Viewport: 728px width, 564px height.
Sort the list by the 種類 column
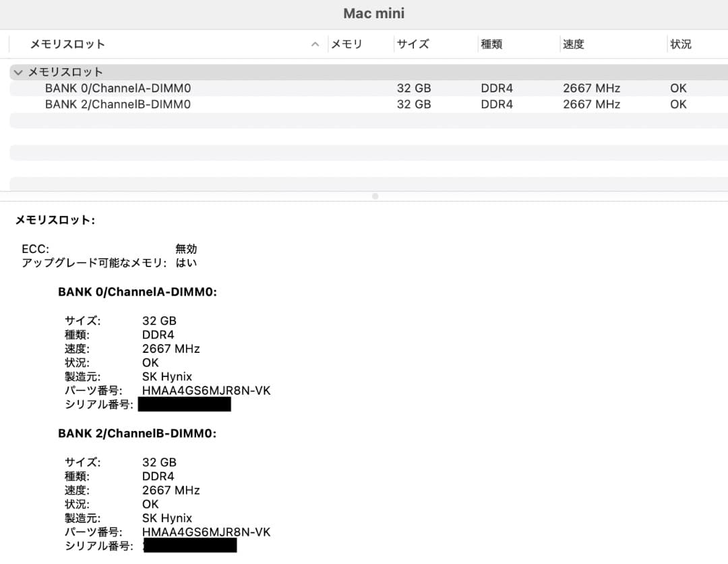point(491,44)
